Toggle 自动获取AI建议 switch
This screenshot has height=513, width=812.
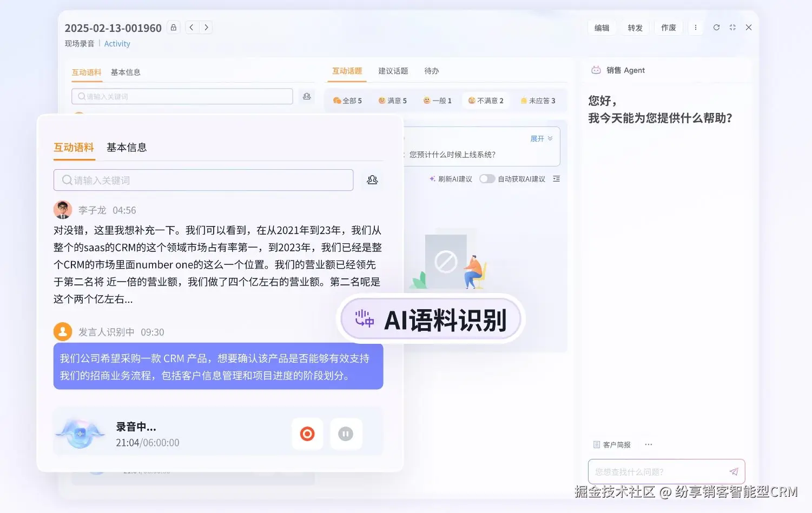(487, 179)
